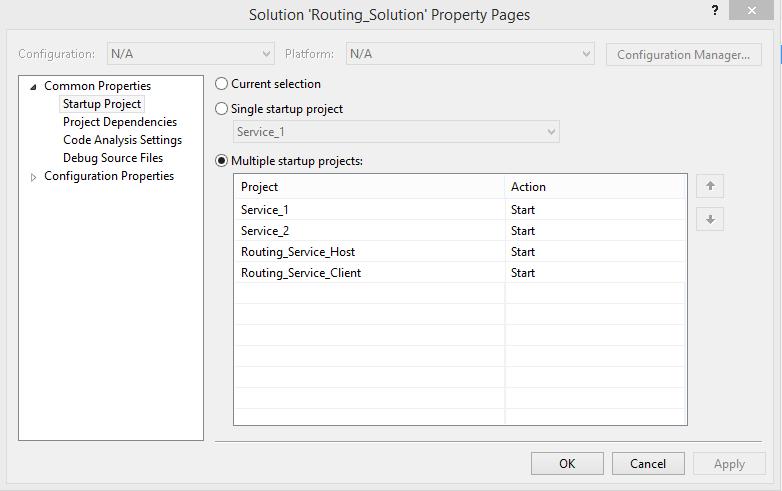
Task: Go to Project Dependencies page
Action: click(x=120, y=122)
